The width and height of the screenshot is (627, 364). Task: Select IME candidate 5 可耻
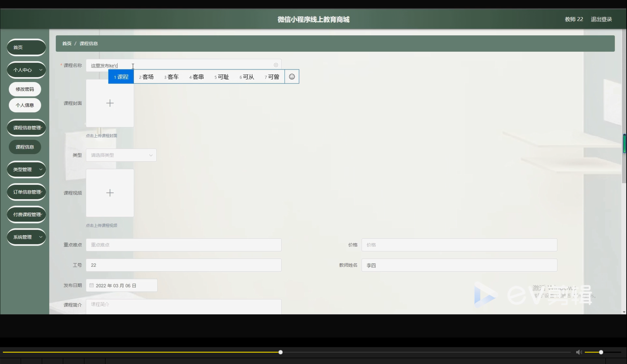pyautogui.click(x=222, y=77)
